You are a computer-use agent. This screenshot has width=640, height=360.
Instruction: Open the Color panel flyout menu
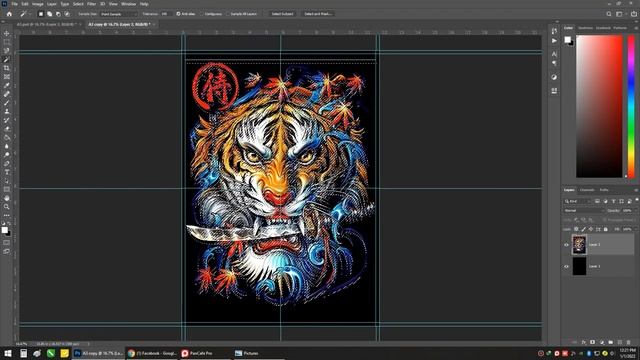(636, 28)
